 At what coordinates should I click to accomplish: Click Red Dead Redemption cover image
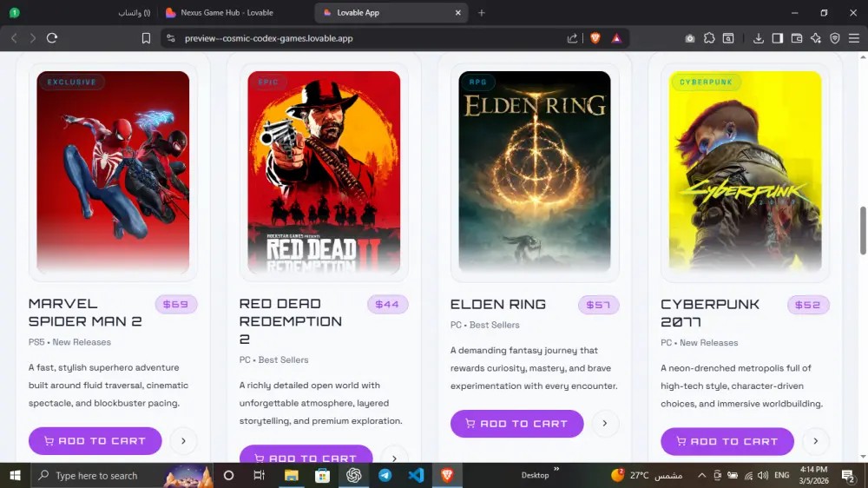tap(324, 172)
